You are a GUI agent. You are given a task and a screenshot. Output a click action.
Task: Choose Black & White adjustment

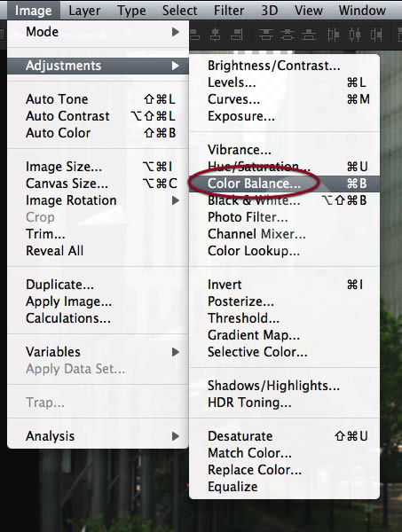tap(284, 200)
